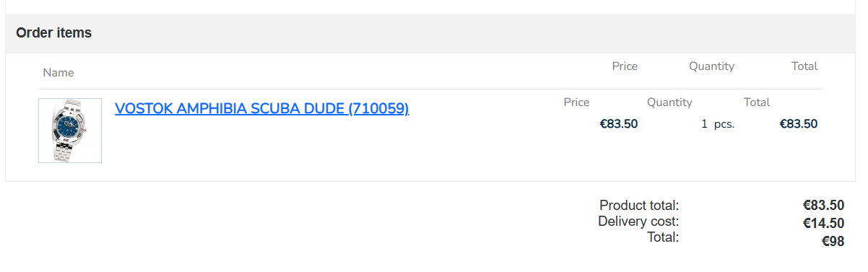
Task: Click the top Total column header
Action: (804, 66)
